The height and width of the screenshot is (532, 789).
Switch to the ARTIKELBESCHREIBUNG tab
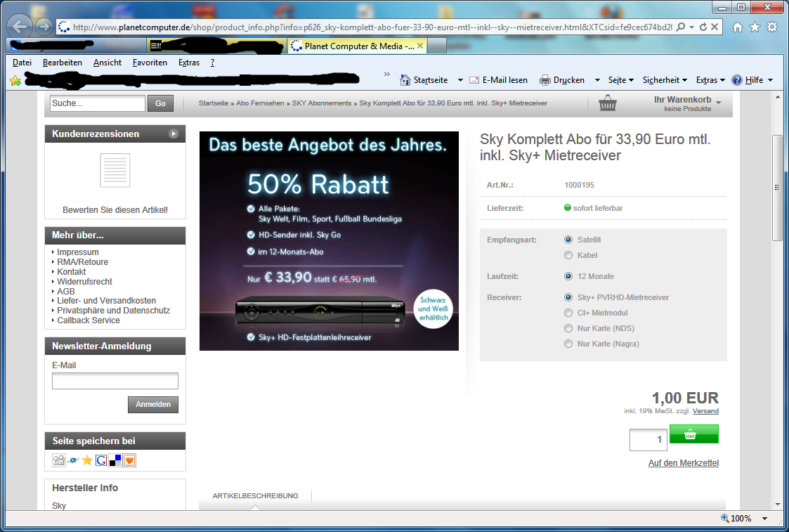[255, 495]
